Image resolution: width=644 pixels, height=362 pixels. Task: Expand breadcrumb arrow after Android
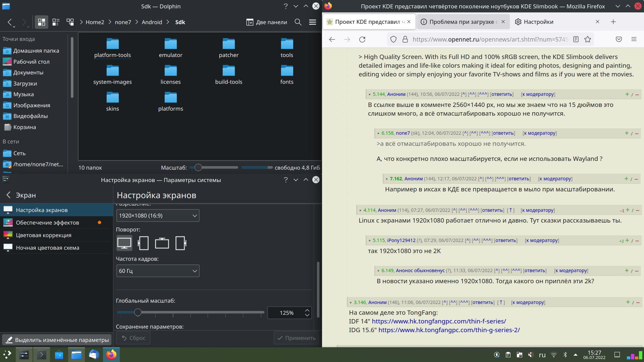168,22
